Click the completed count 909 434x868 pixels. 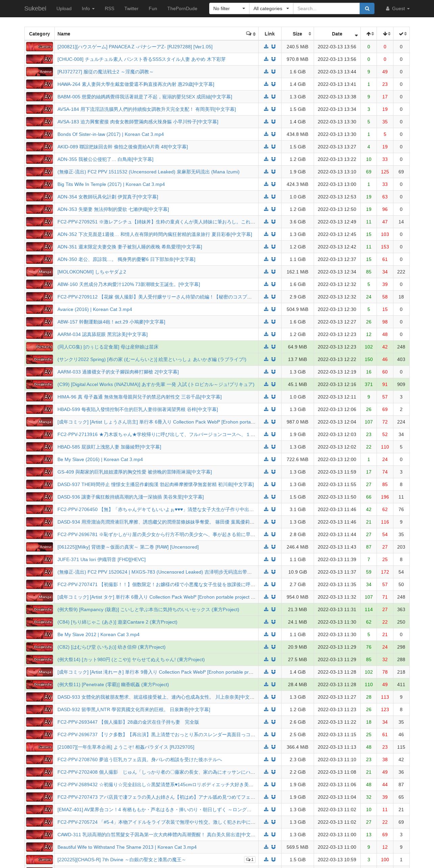(x=401, y=384)
